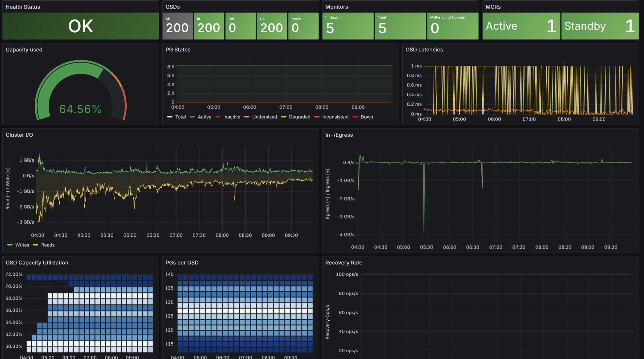Click the 64.56% capacity gauge
The image size is (644, 359).
tap(81, 109)
